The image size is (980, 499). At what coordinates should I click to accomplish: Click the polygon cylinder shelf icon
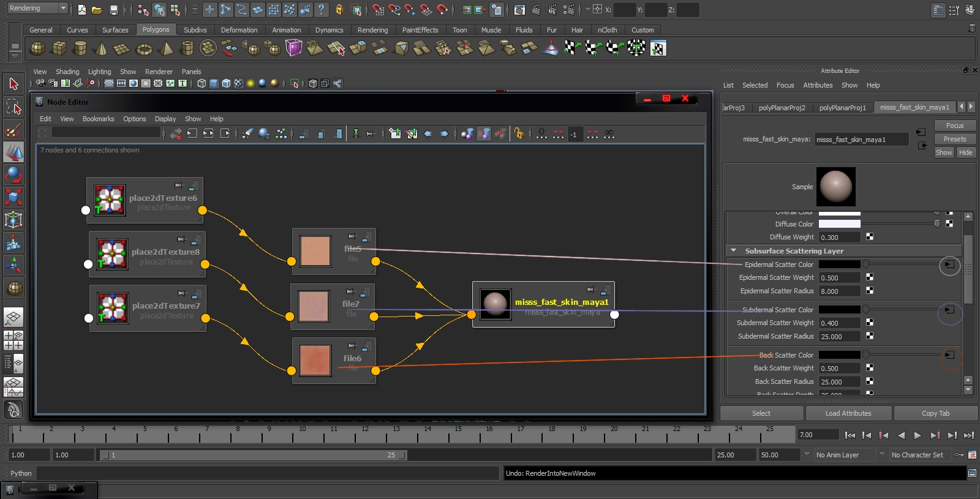[x=80, y=48]
